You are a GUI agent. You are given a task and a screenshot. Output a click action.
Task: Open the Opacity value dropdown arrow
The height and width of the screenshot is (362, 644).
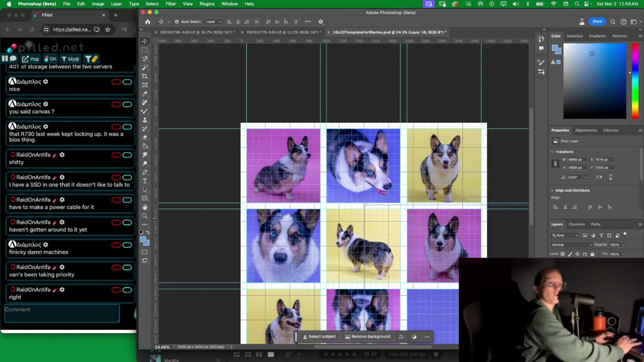624,245
